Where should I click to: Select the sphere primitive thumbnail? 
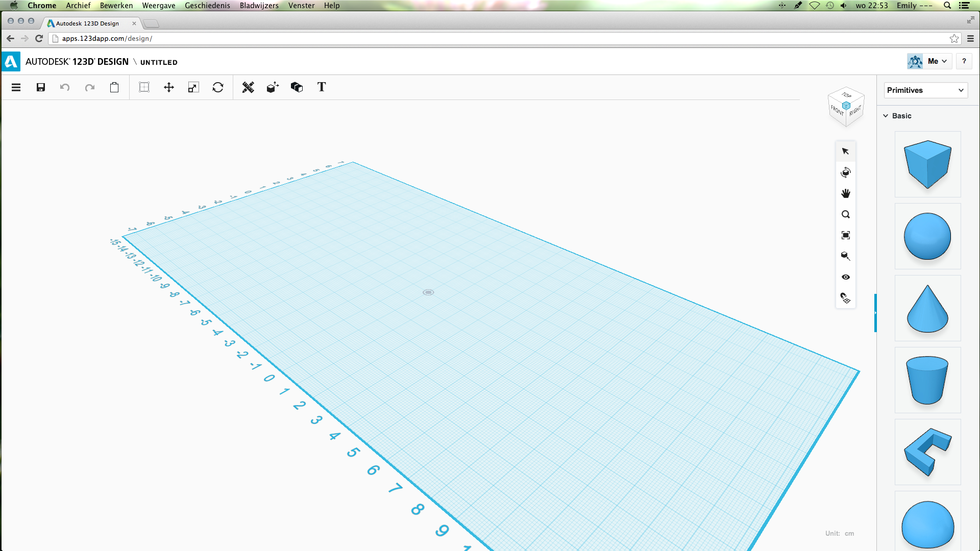(927, 236)
